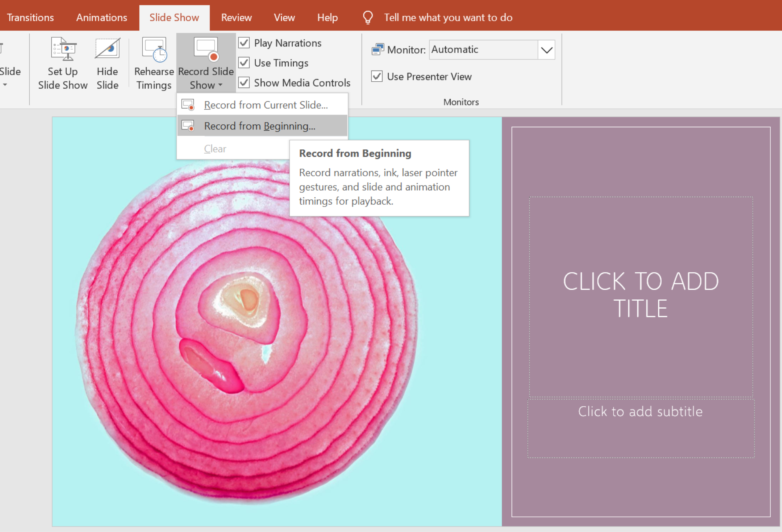Disable the Show Media Controls checkbox
Viewport: 782px width, 532px height.
coord(244,83)
